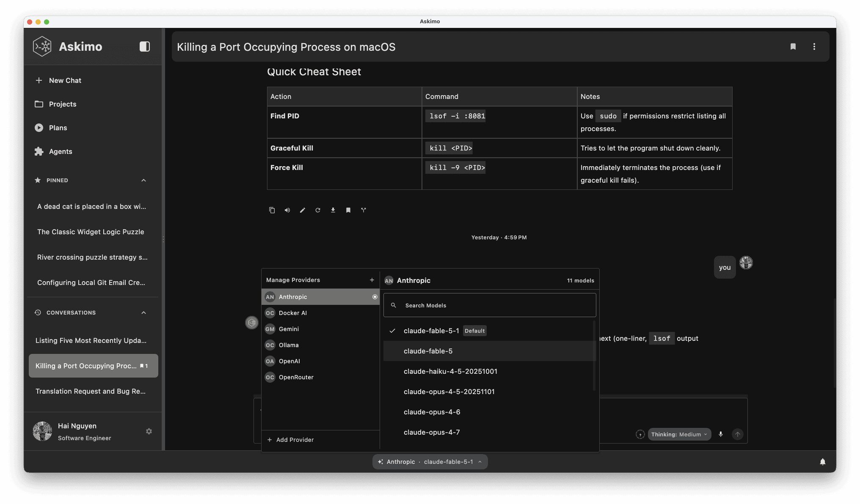Click the plus next to Manage Providers
The image size is (860, 504).
(372, 280)
